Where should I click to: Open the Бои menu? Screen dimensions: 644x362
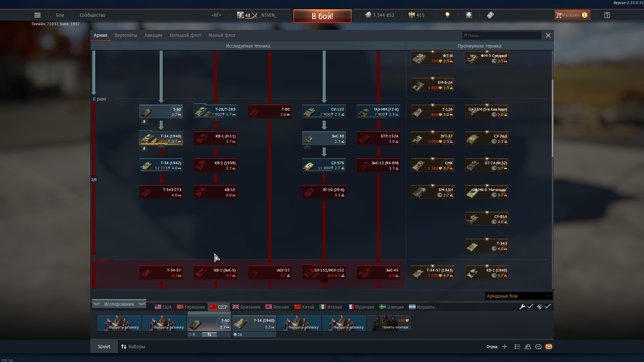pos(60,15)
